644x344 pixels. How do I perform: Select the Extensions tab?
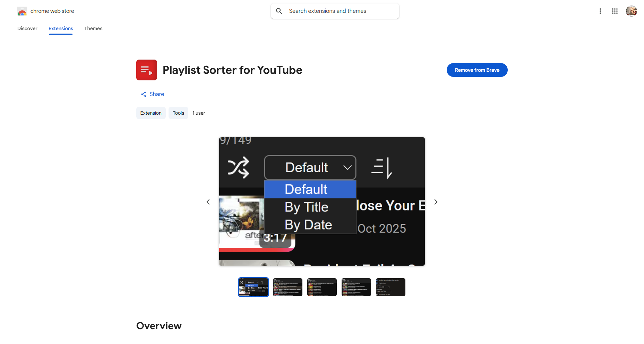tap(61, 28)
